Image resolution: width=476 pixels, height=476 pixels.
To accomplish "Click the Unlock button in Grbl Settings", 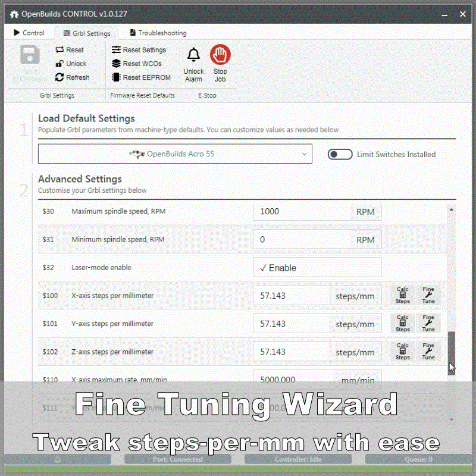I will [x=70, y=64].
